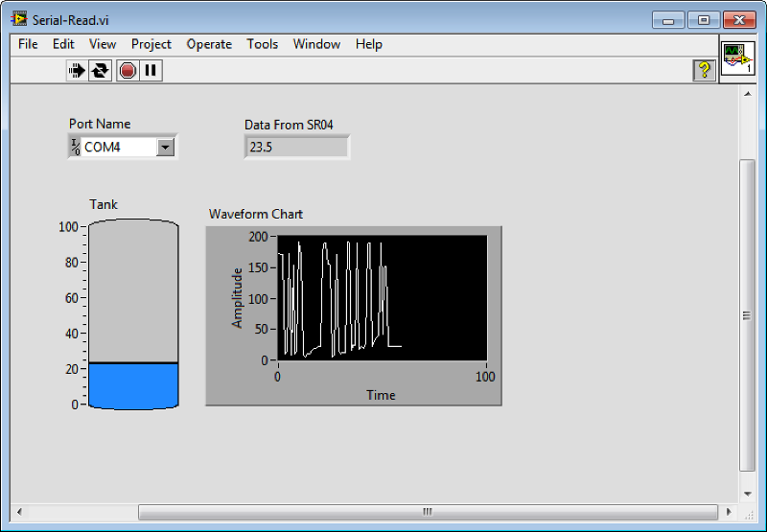Screen dimensions: 767x532
Task: Click the red Abort Execution button
Action: tap(128, 71)
